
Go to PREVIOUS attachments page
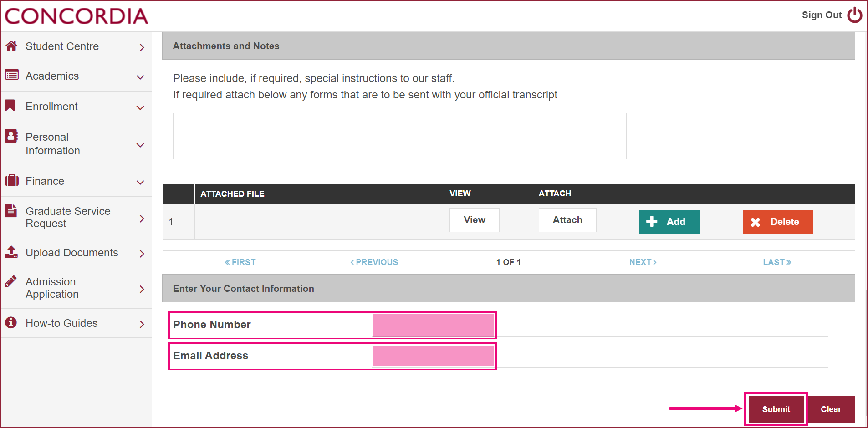point(374,262)
